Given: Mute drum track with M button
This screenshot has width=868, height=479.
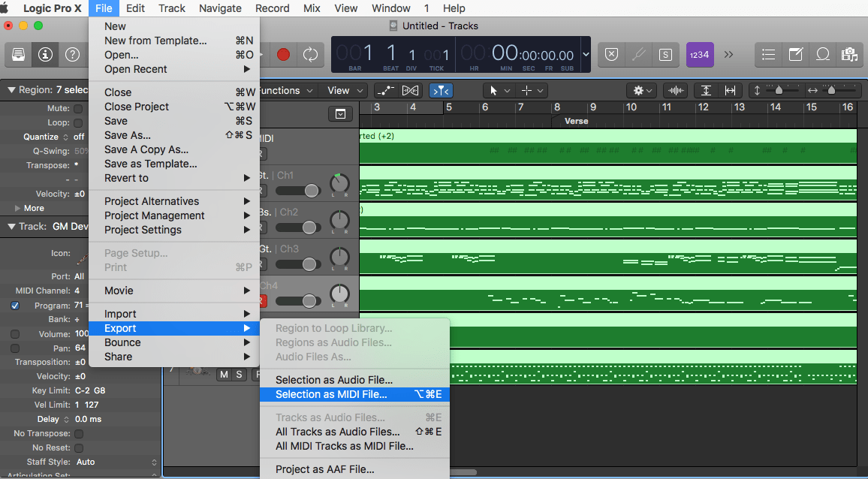Looking at the screenshot, I should tap(224, 375).
